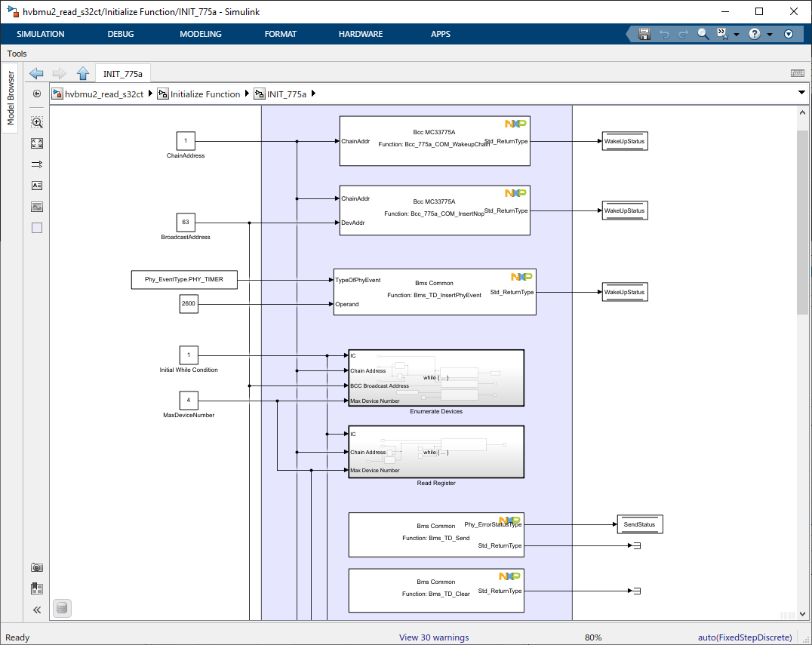This screenshot has width=812, height=645.
Task: Click auto(FixedStepDiscrete) solver link
Action: tap(744, 637)
